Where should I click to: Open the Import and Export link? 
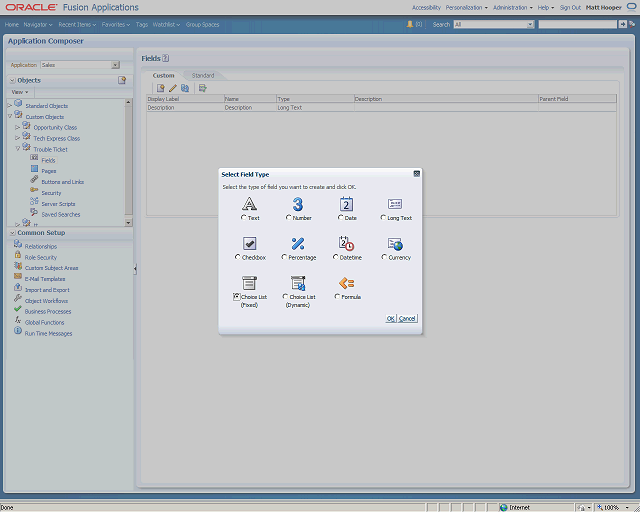click(x=47, y=290)
